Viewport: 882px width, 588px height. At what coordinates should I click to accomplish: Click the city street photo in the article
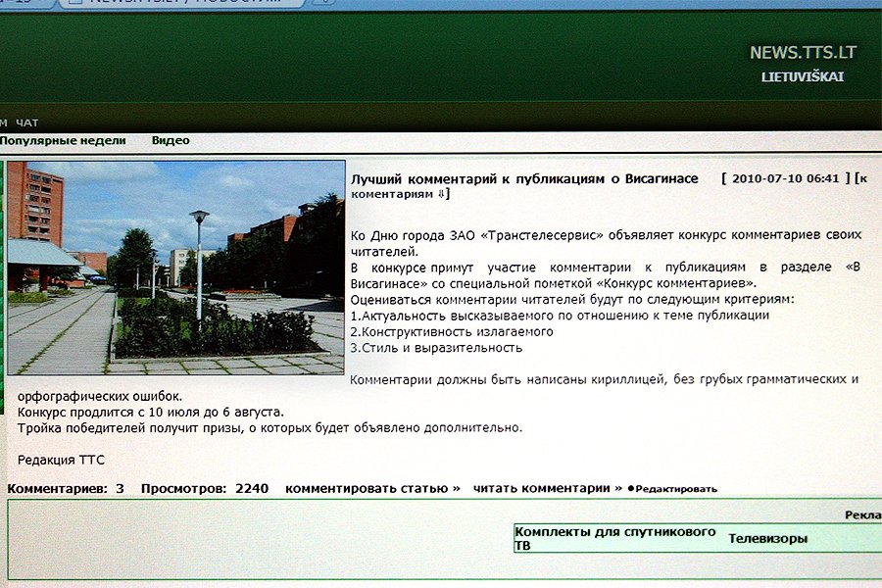pos(174,269)
